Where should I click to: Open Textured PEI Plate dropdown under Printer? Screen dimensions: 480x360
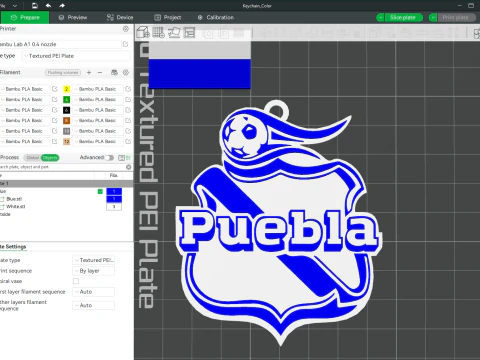[x=76, y=56]
